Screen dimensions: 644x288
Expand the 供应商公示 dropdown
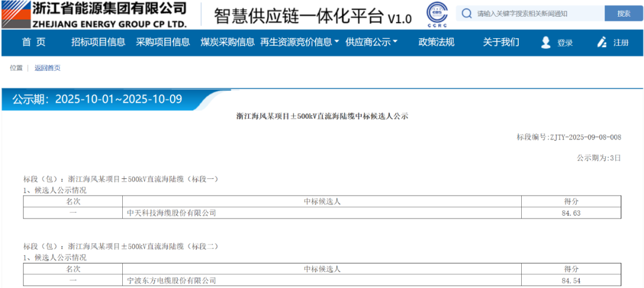[x=371, y=42]
